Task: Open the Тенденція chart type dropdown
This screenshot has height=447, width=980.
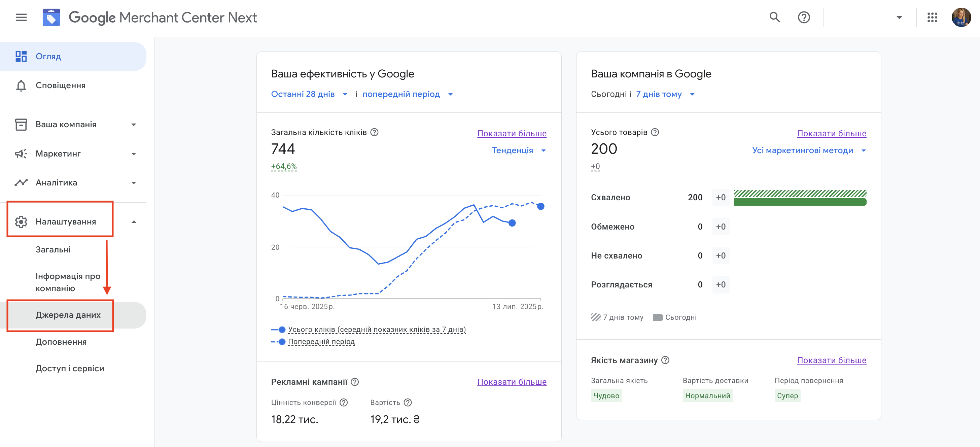Action: coord(519,151)
